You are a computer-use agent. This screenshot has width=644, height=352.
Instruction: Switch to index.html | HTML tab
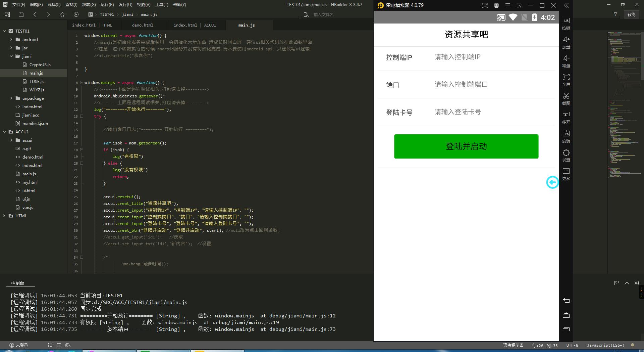[92, 25]
